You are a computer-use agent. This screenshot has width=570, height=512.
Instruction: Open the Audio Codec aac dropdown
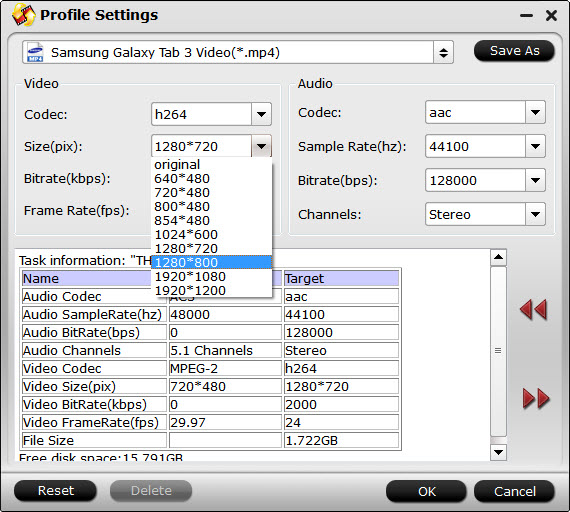[535, 112]
